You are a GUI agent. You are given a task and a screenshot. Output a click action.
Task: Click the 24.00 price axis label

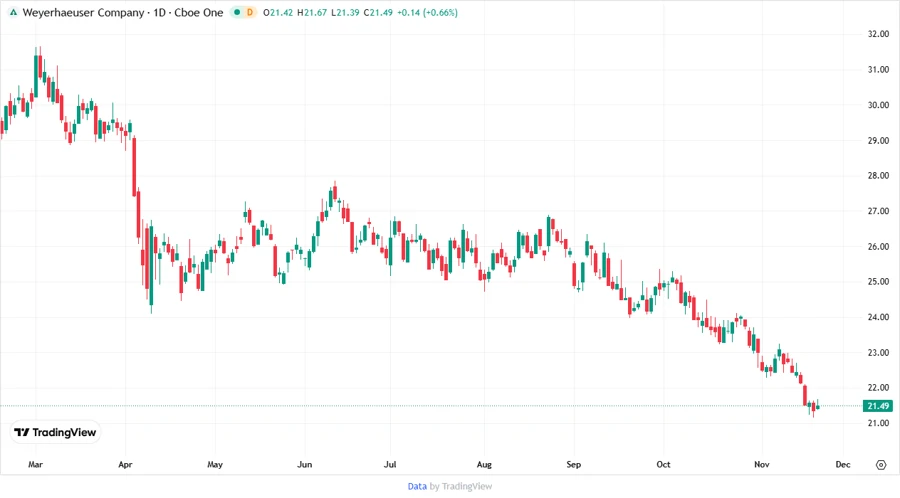[878, 317]
